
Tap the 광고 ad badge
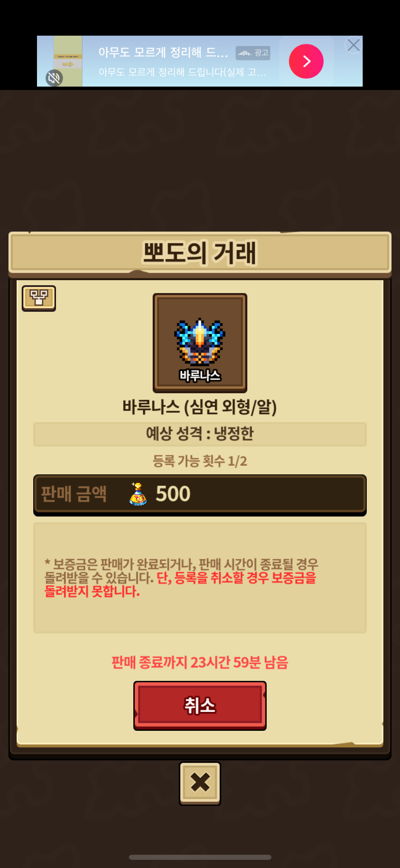(x=253, y=53)
